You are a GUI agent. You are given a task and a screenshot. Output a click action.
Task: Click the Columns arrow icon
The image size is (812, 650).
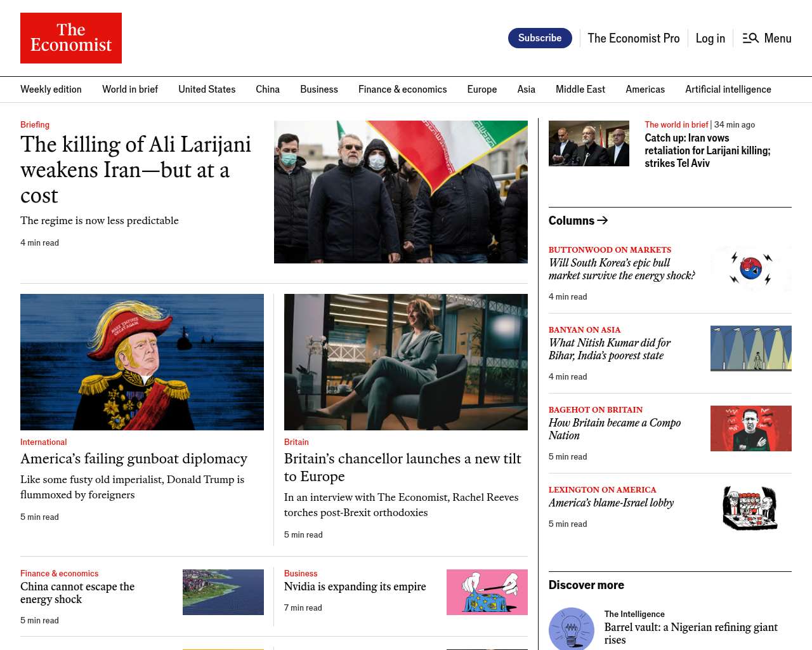coord(603,220)
